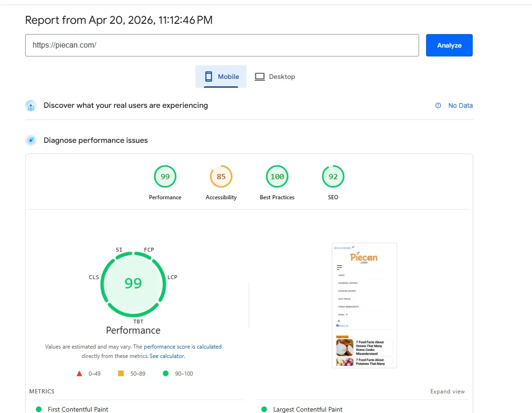Click the Diagnose performance issues icon
Screen dimensions: 532x413
coord(31,140)
